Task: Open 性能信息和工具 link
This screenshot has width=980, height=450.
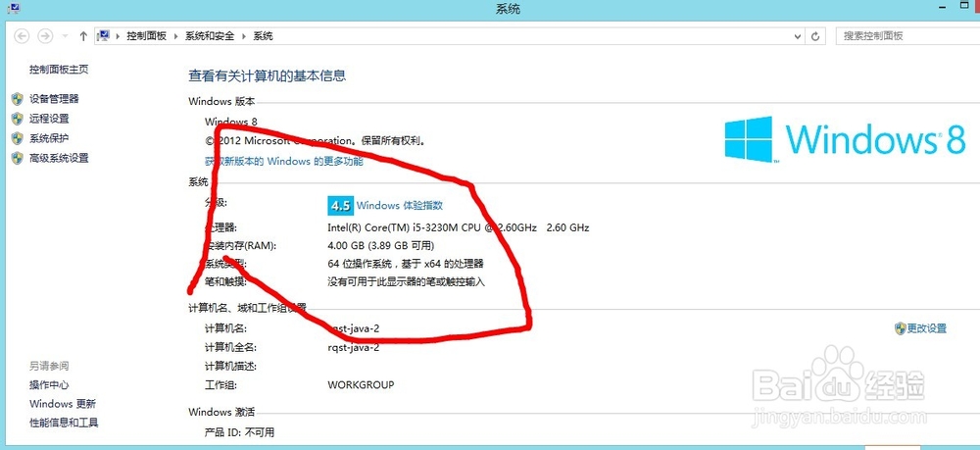Action: coord(64,423)
